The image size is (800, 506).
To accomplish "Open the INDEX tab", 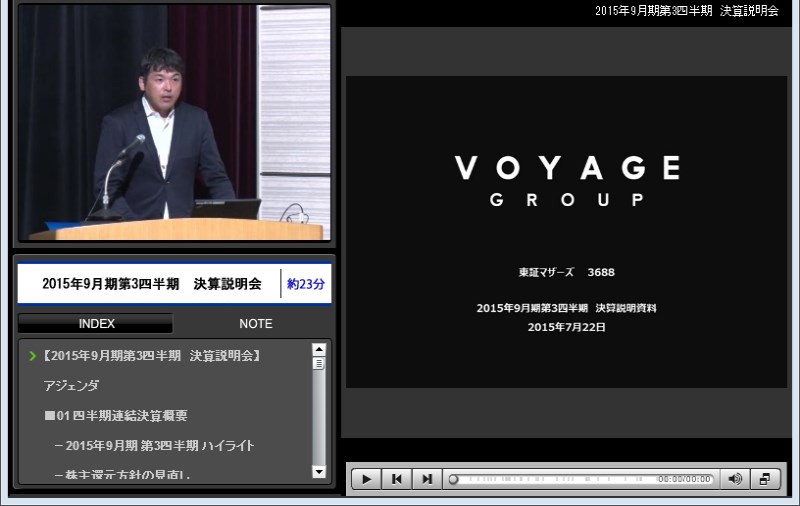I will pyautogui.click(x=95, y=323).
